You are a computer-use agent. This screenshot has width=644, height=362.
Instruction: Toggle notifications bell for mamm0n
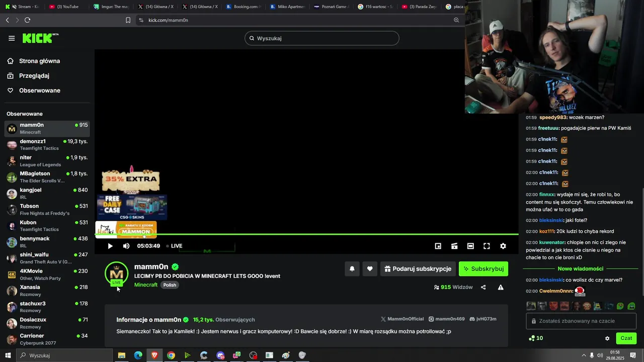coord(352,269)
